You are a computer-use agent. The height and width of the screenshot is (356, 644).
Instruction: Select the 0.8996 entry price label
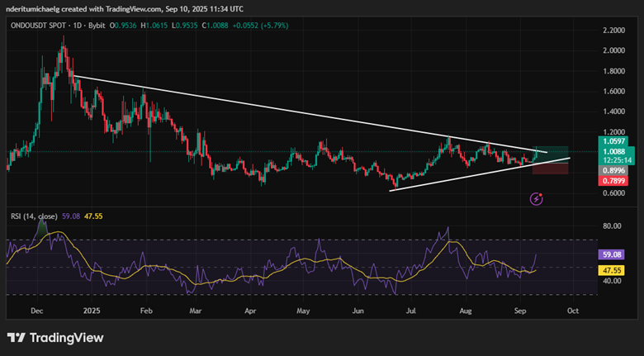point(613,170)
